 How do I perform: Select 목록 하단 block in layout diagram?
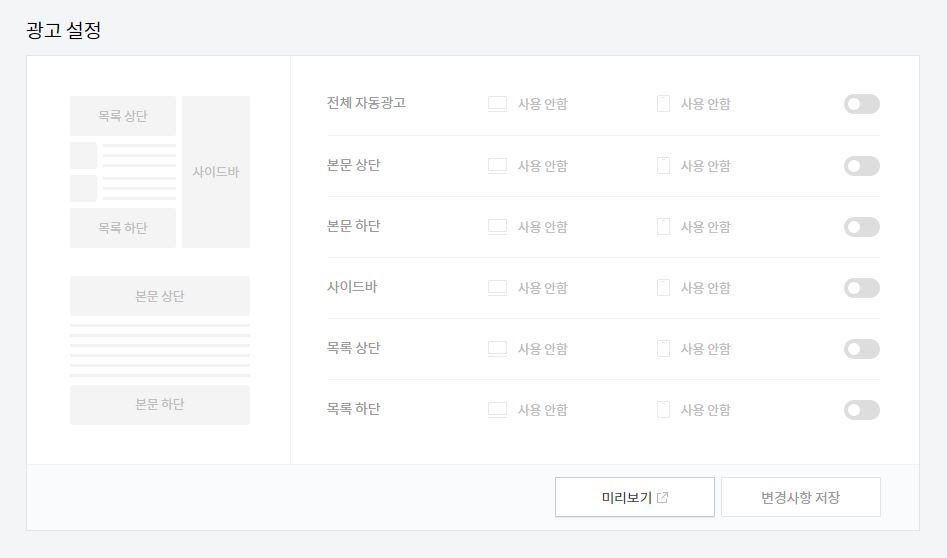(123, 228)
